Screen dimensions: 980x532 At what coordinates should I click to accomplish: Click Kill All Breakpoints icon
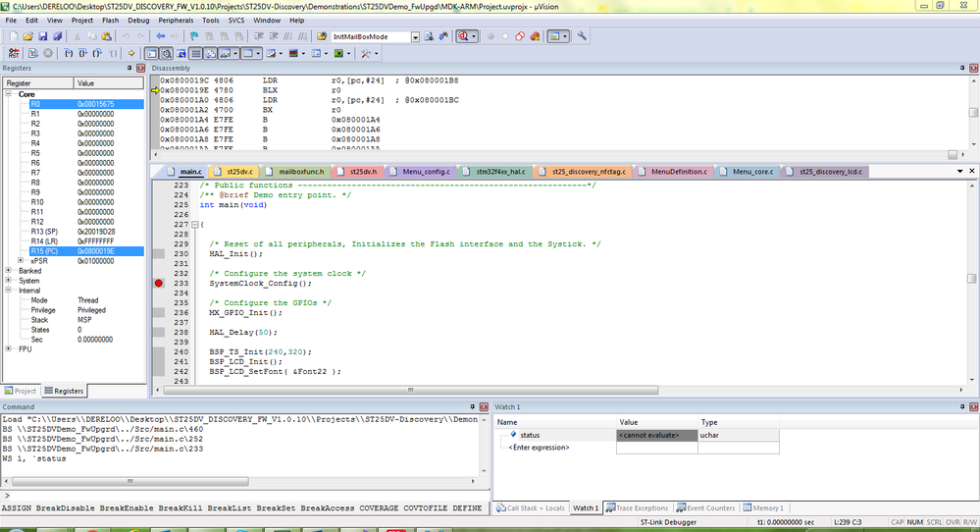coord(535,36)
